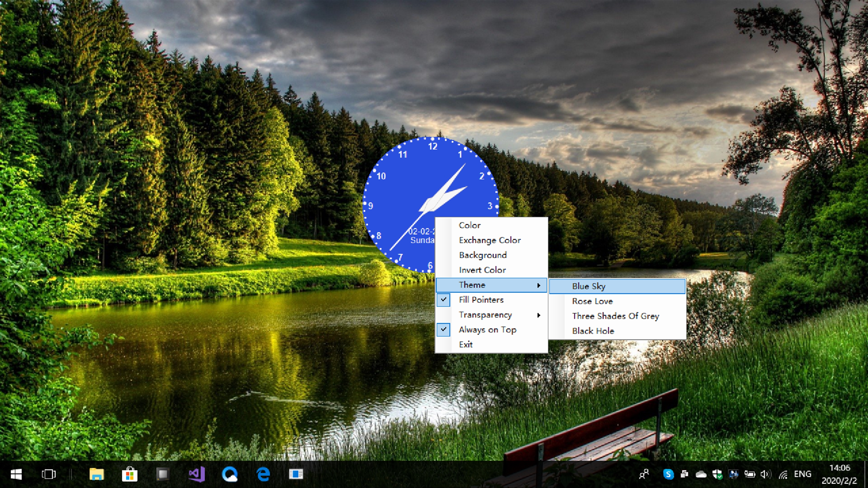The image size is (868, 488).
Task: Click the Skype tray icon
Action: point(668,474)
